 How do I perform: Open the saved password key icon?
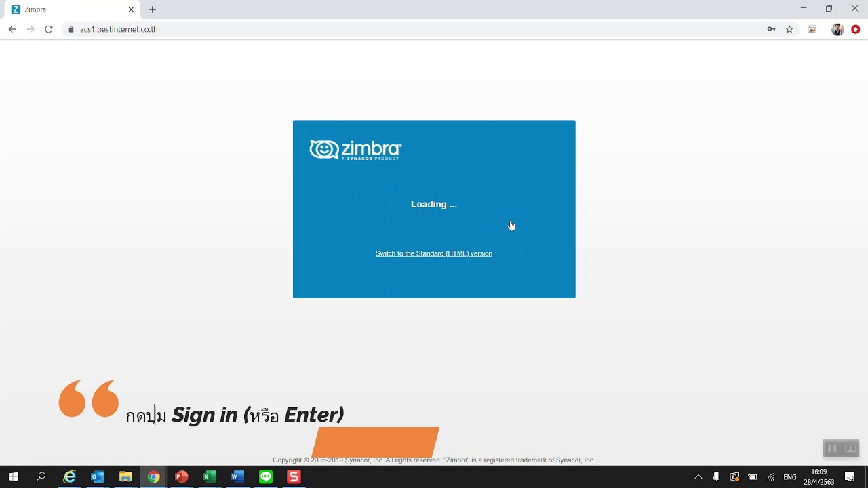[771, 29]
